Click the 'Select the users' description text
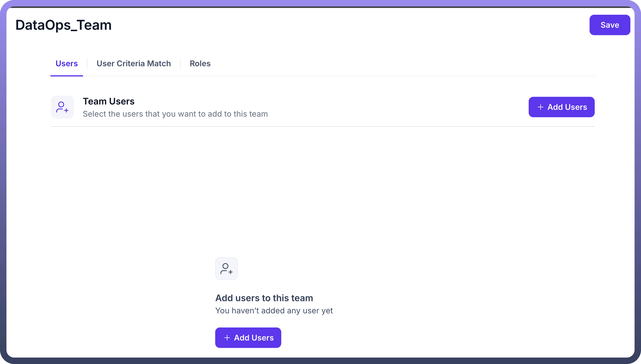The width and height of the screenshot is (641, 364). tap(175, 114)
